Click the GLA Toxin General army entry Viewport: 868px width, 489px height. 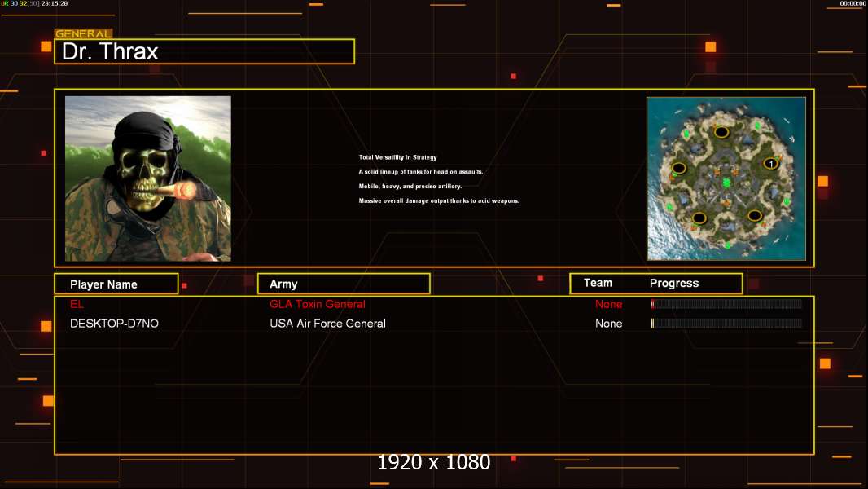point(318,304)
